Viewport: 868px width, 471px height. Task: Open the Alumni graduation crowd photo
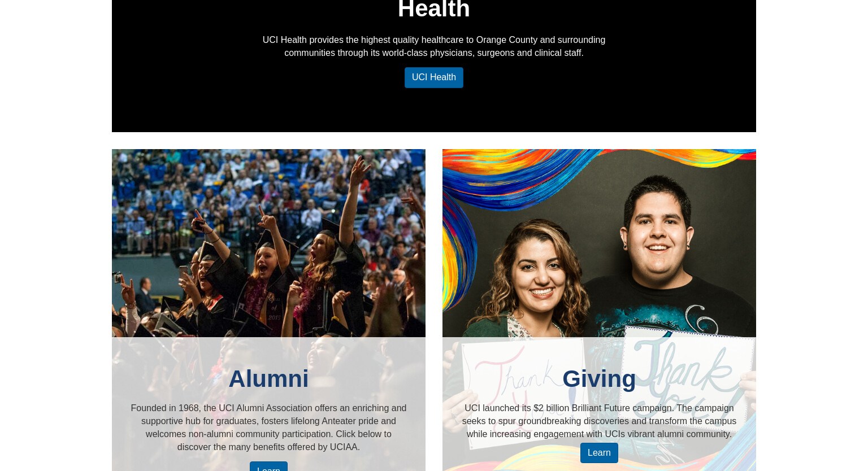click(268, 243)
